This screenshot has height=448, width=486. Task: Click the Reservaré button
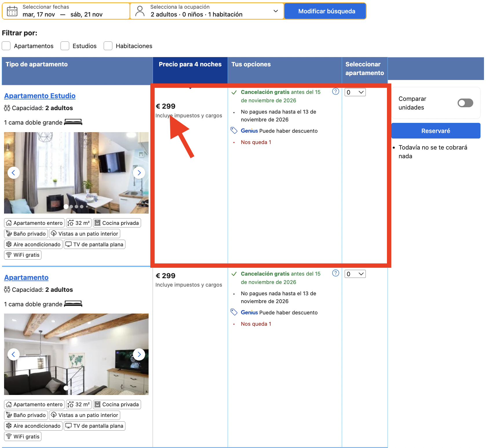(436, 131)
